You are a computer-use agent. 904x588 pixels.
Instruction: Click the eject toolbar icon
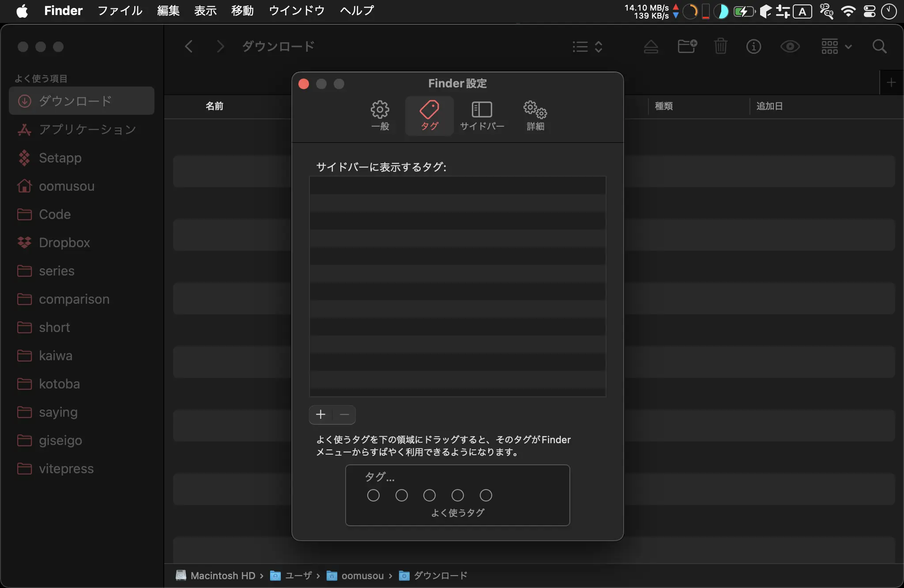651,46
